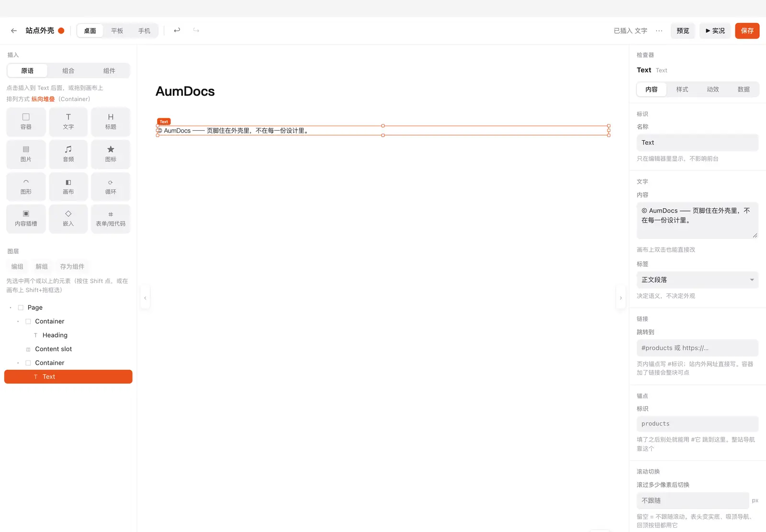Screen dimensions: 766x532
Task: Switch to the 数据 inspector tab
Action: click(x=743, y=89)
